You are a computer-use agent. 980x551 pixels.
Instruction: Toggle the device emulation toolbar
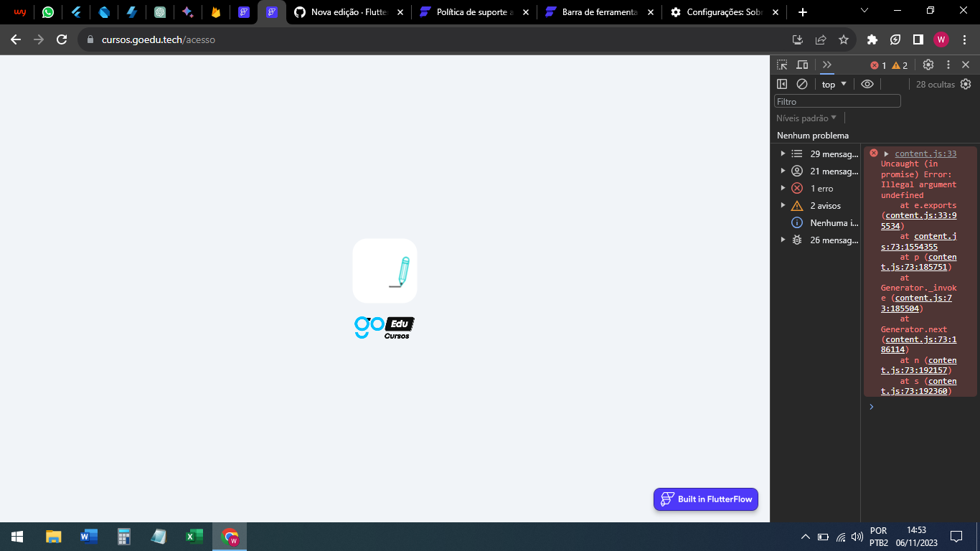click(x=802, y=65)
